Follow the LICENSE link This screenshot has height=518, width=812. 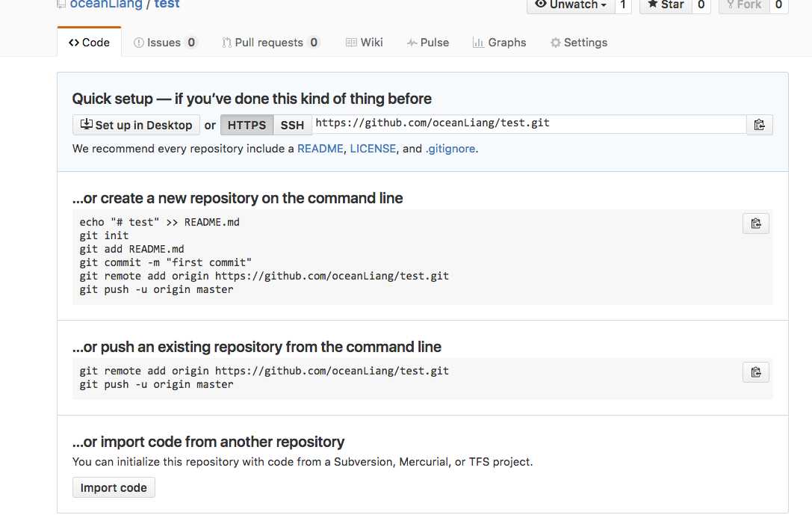click(x=373, y=149)
